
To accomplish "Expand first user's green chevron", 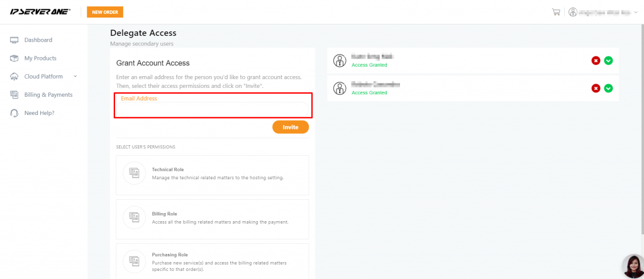I will [609, 60].
